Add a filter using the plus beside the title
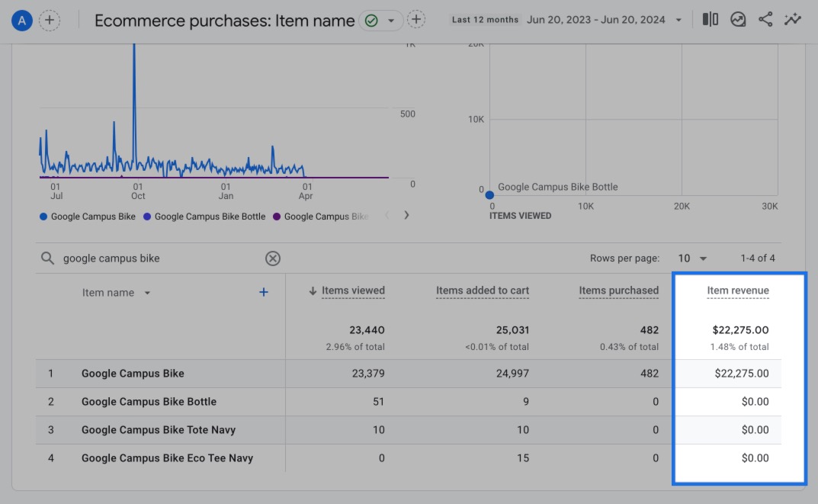Screen dimensions: 818x504 [415, 20]
